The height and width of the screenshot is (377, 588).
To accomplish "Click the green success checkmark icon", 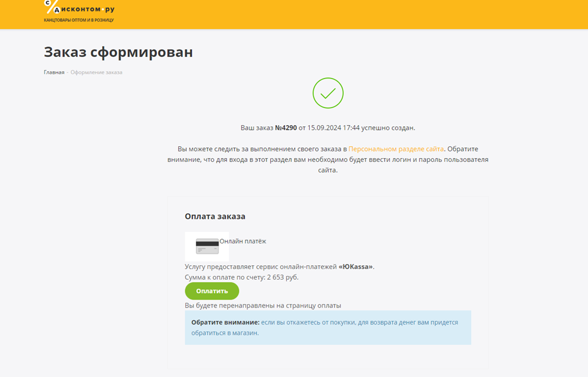I will coord(328,93).
